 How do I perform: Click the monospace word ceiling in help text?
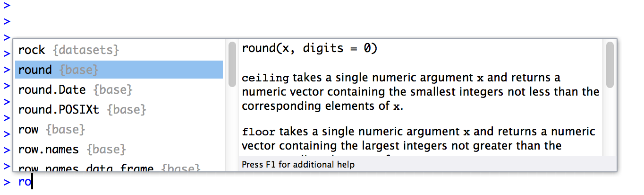(265, 78)
